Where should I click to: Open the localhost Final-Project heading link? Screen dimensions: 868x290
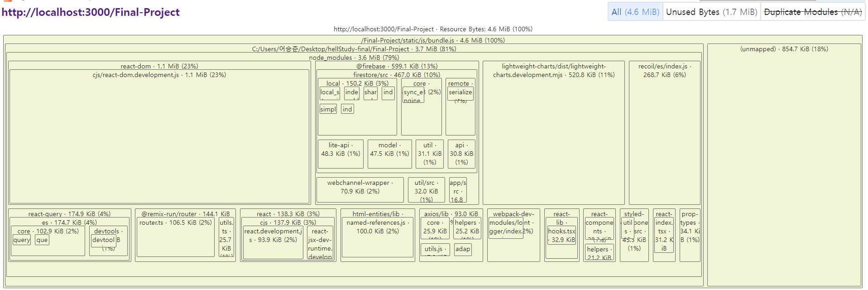point(91,12)
